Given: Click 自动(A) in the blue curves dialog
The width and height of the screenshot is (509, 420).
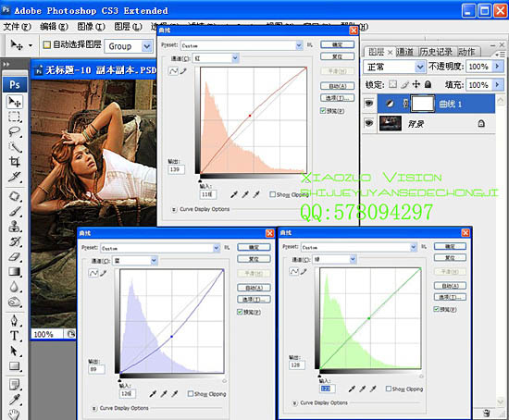Looking at the screenshot, I should pyautogui.click(x=254, y=288).
